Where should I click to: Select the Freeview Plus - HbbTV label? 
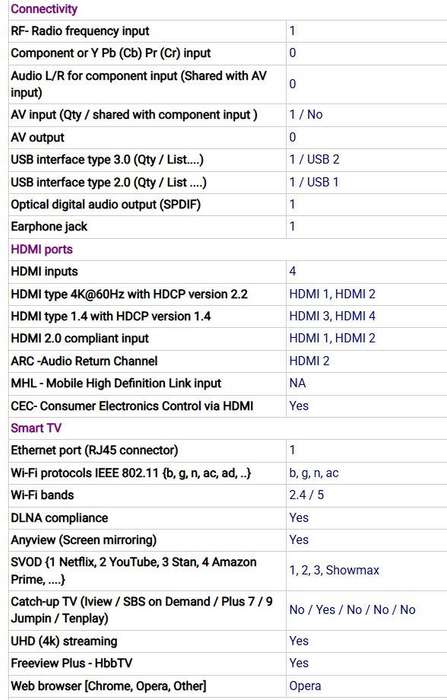71,663
